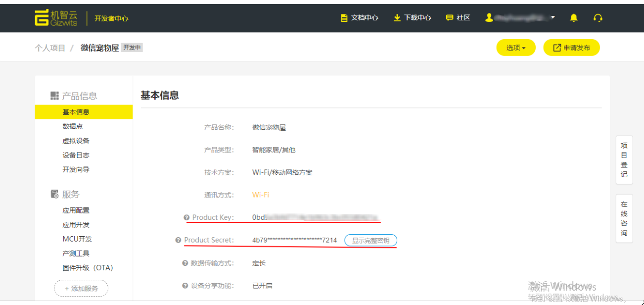Open 下载中心 in the top navigation
Screen dimensions: 644x305
412,18
